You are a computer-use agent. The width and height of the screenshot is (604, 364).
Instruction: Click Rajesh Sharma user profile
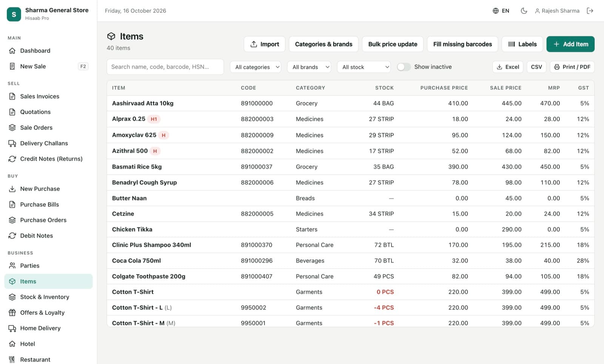[x=557, y=11]
